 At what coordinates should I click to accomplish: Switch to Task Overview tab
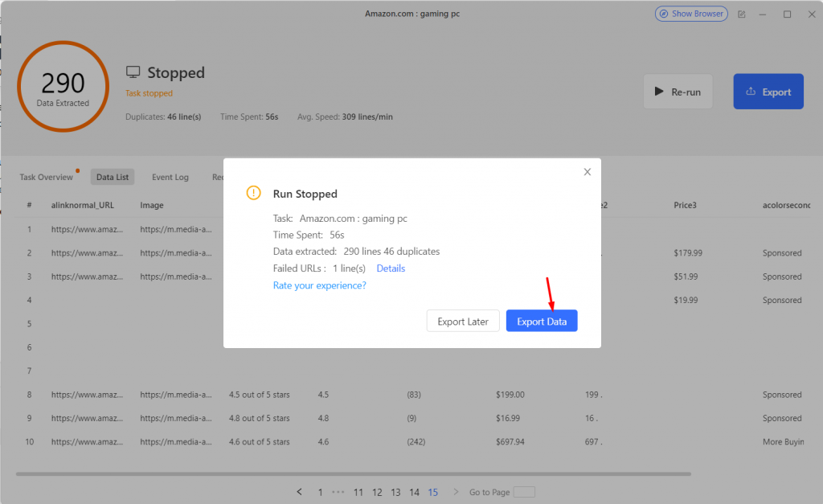(46, 177)
